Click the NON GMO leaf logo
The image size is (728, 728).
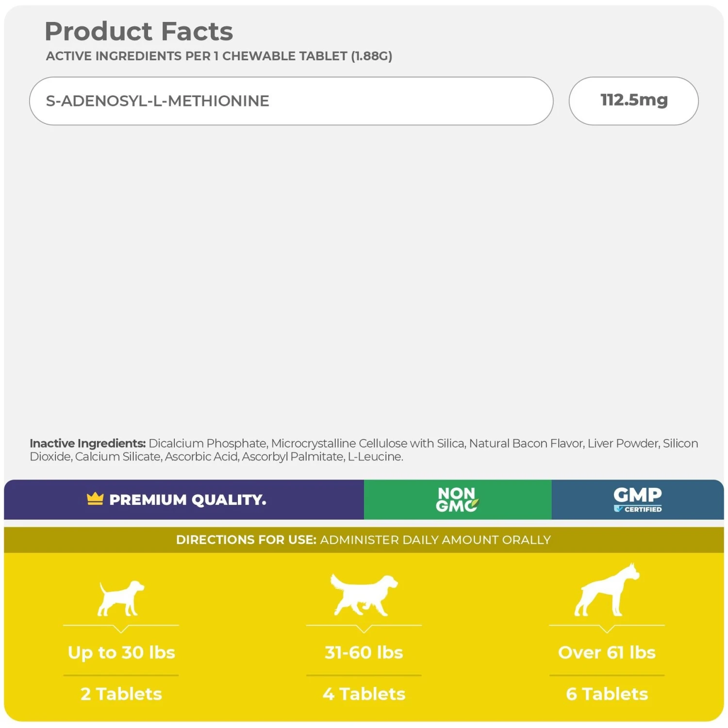[x=457, y=499]
